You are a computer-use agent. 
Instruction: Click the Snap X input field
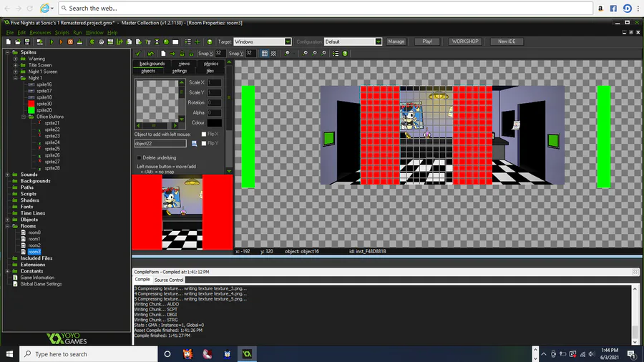pos(219,54)
